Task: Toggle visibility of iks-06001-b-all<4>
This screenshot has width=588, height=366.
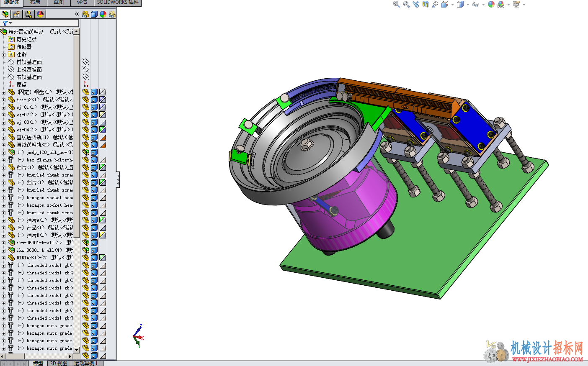Action: (x=85, y=250)
